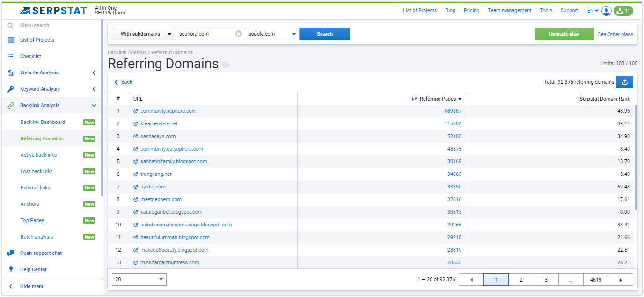Click the table vertical scrollbar
644x297 pixels.
pyautogui.click(x=636, y=157)
